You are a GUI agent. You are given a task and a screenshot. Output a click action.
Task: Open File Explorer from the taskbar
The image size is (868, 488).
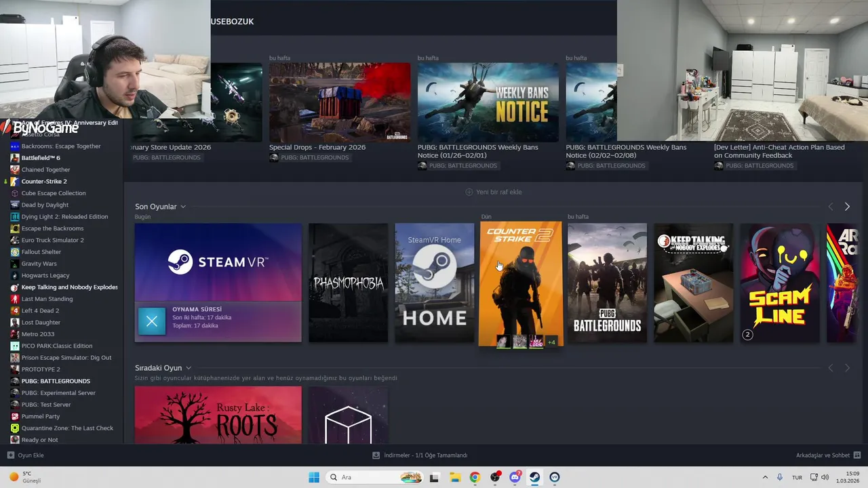[x=454, y=477]
